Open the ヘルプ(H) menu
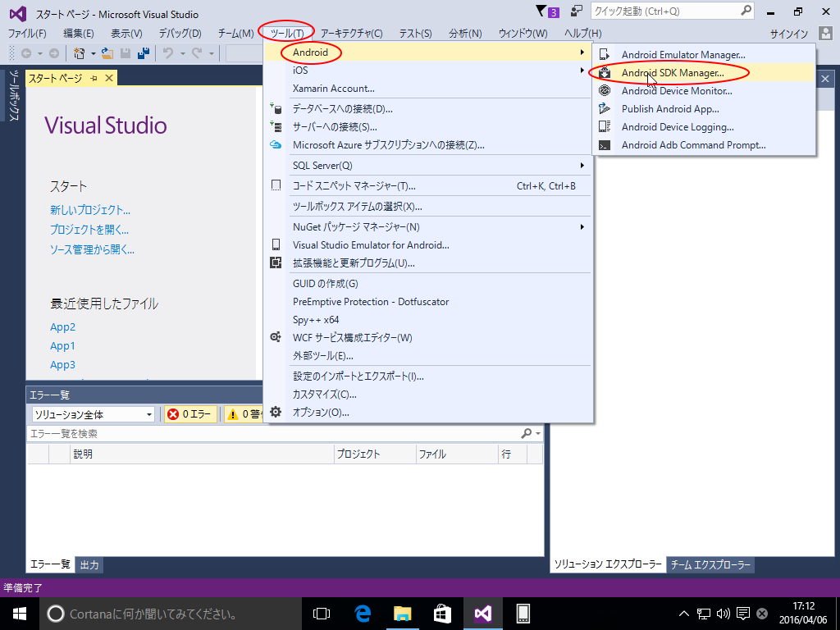This screenshot has height=630, width=840. [583, 33]
